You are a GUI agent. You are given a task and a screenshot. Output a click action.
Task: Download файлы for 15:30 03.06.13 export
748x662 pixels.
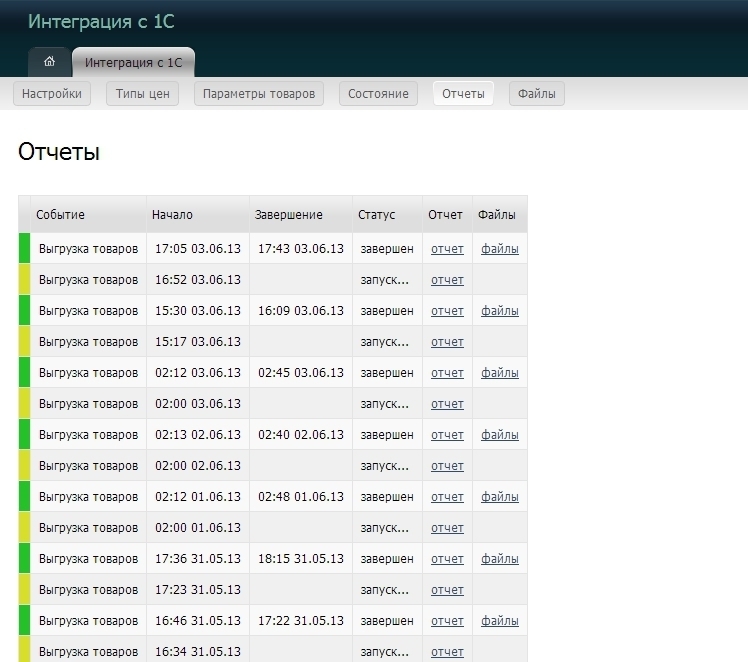(500, 310)
